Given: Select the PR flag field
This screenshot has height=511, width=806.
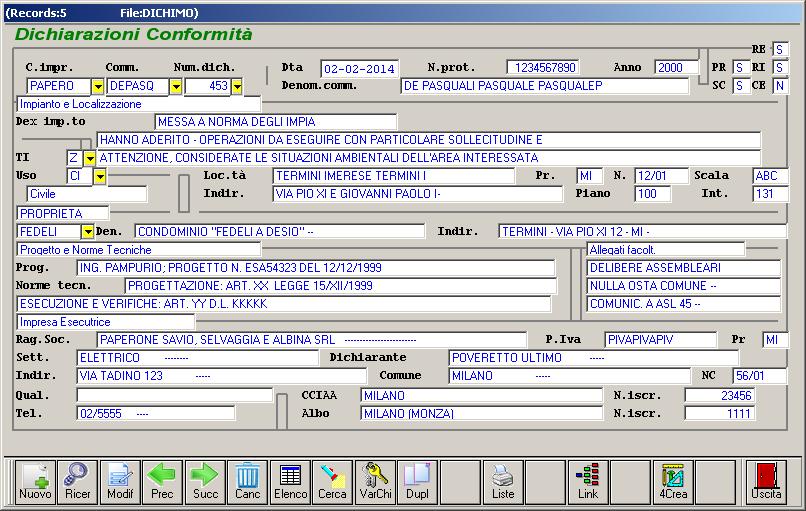Looking at the screenshot, I should pos(740,67).
